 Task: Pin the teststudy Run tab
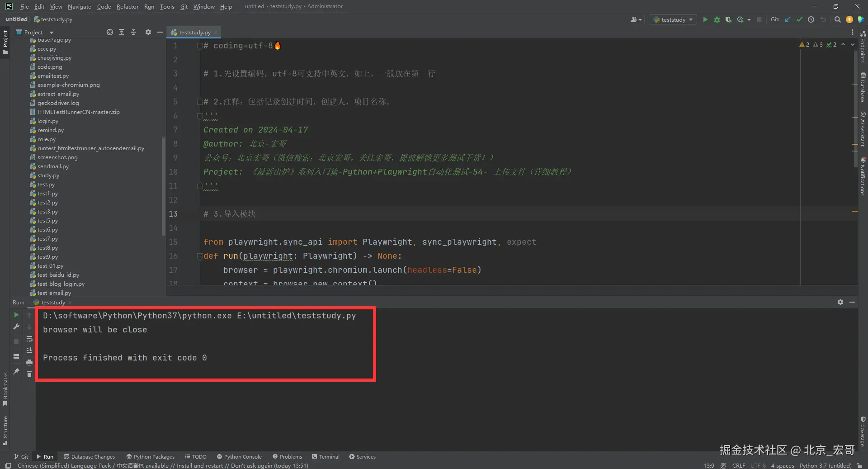[16, 371]
